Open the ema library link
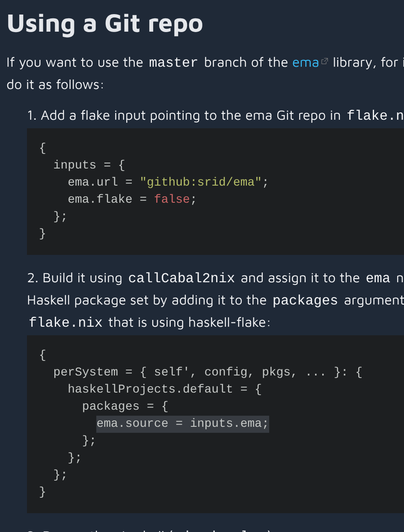The width and height of the screenshot is (404, 532). click(x=306, y=62)
